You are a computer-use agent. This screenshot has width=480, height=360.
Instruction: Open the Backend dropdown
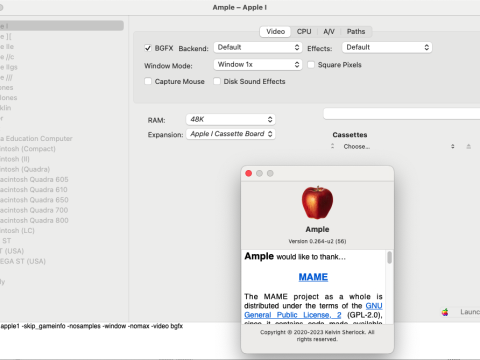[258, 47]
